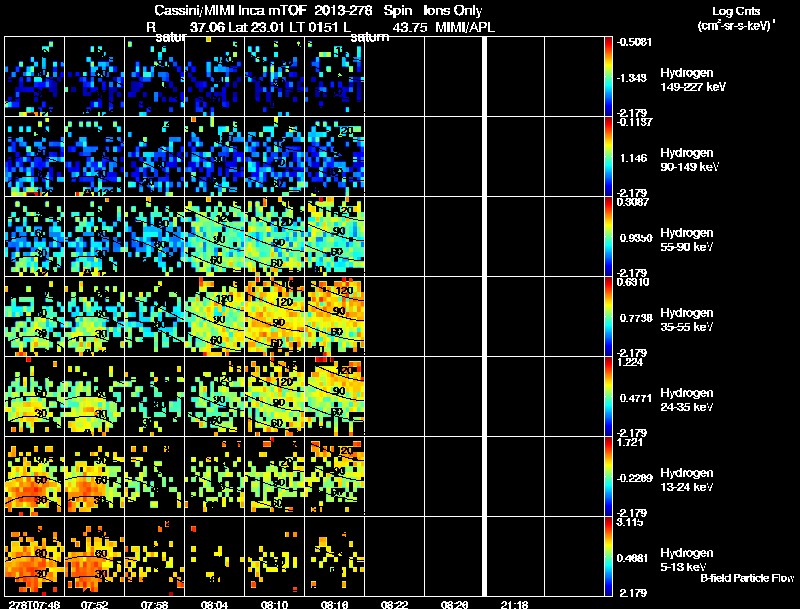The image size is (800, 609).
Task: Select the 'Hydrogen 149-227 keV' row label
Action: click(692, 80)
